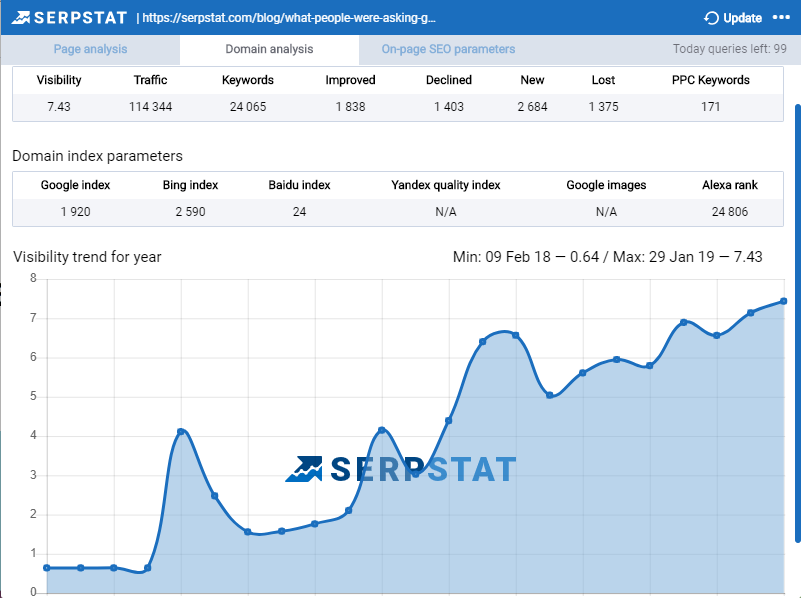Click the Yandex quality index header
Viewport: 801px width, 598px height.
click(x=445, y=185)
